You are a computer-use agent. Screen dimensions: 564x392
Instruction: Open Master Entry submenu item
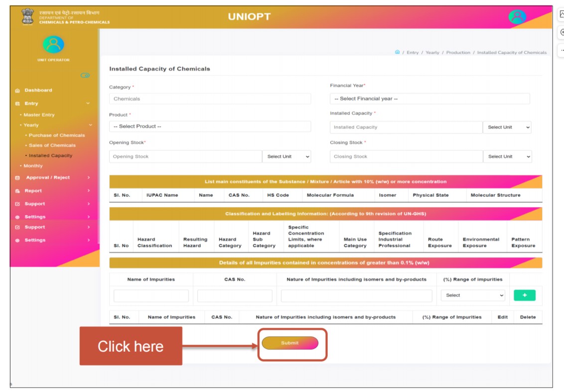click(39, 115)
